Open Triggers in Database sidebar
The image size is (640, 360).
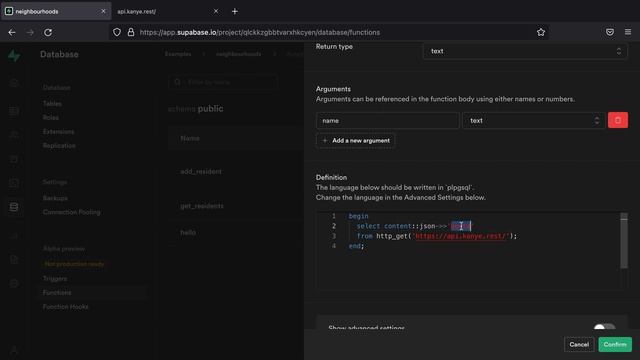pyautogui.click(x=55, y=279)
